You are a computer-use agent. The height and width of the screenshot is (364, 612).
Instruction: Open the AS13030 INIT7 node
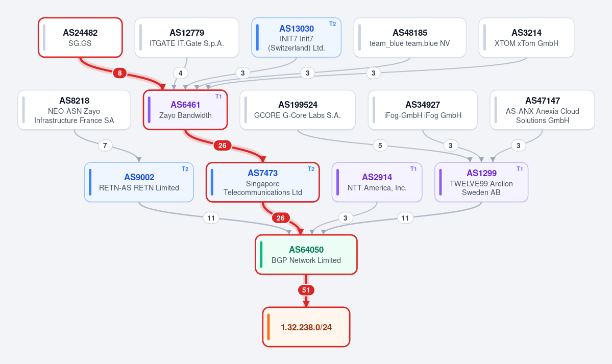click(x=296, y=37)
